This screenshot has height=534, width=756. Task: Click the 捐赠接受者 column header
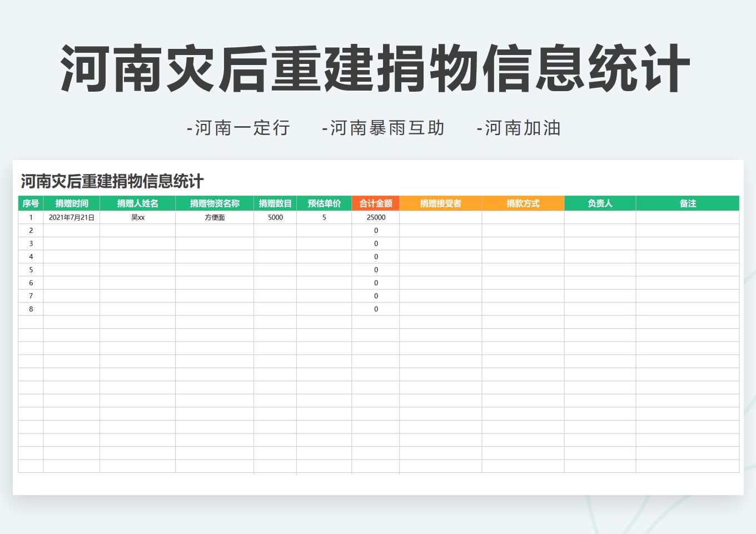pos(441,203)
